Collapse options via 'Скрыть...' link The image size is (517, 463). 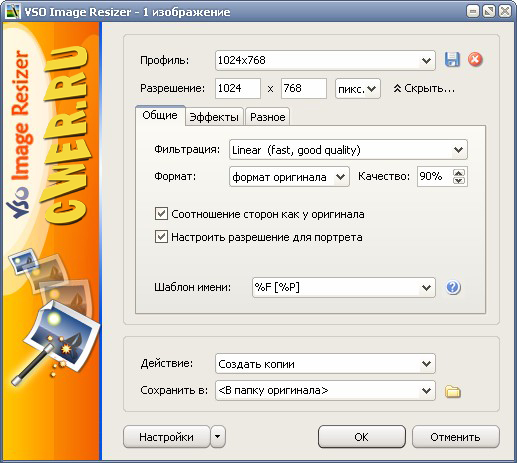[x=424, y=88]
